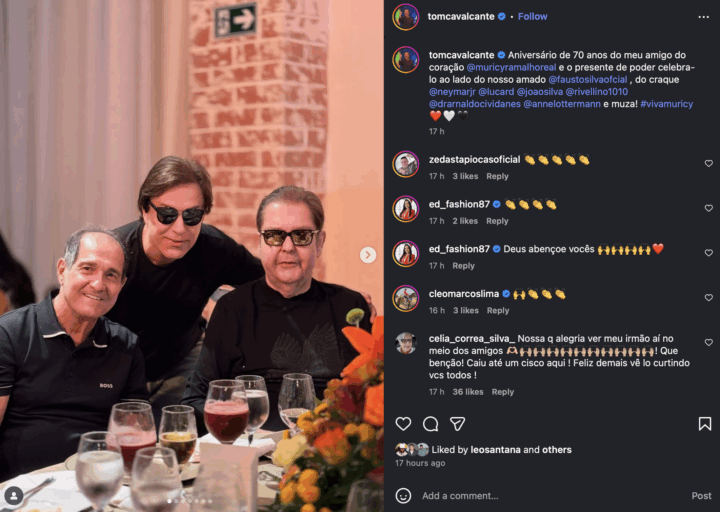Viewport: 720px width, 512px height.
Task: Like zedastapiocasoficial's comment
Action: coord(708,163)
